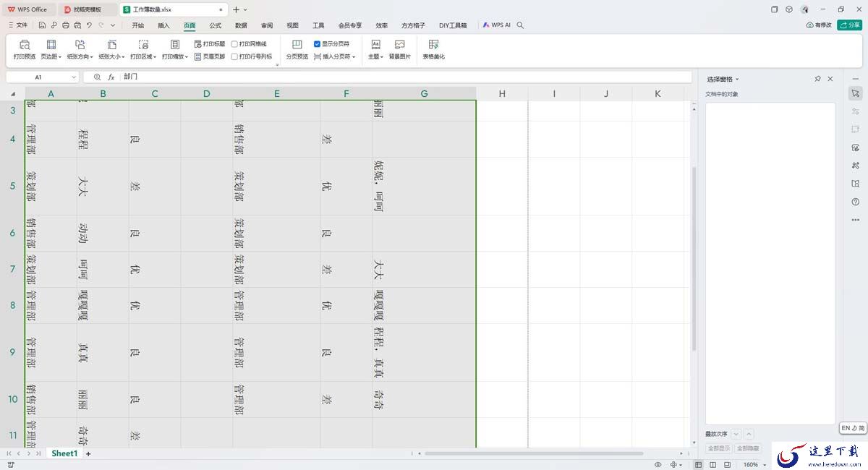
Task: Uncheck the Show Page Breaks (显示分页符) checkbox
Action: [x=317, y=44]
